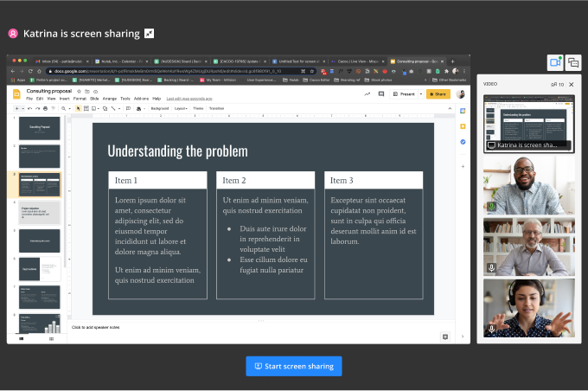Click the minimize shared screen icon
Screen dimensions: 588x391
[x=149, y=34]
